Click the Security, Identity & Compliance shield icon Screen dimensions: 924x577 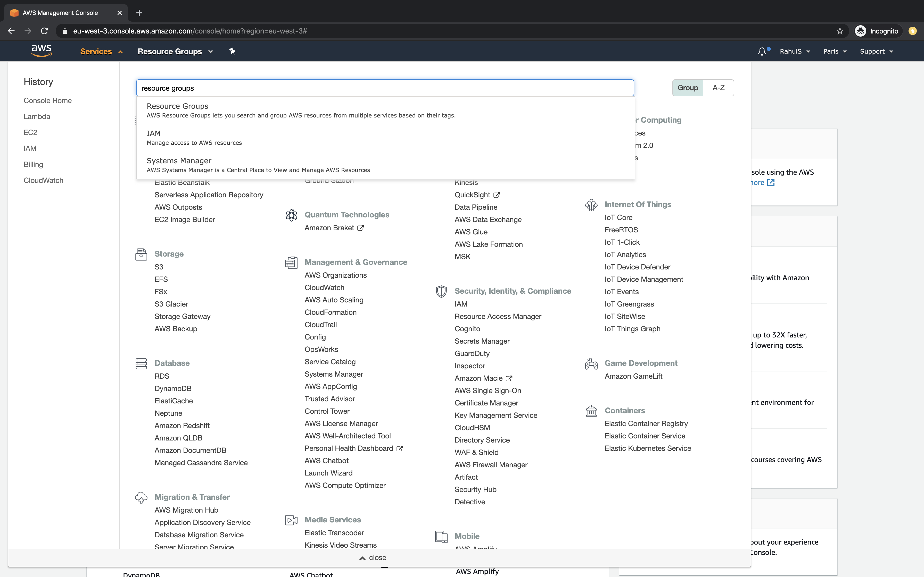pyautogui.click(x=441, y=291)
